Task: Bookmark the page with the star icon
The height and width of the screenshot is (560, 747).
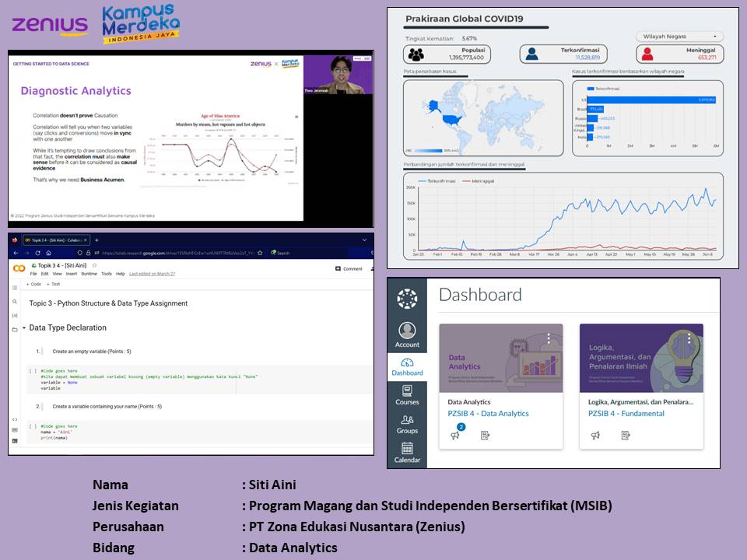Action: [x=260, y=253]
